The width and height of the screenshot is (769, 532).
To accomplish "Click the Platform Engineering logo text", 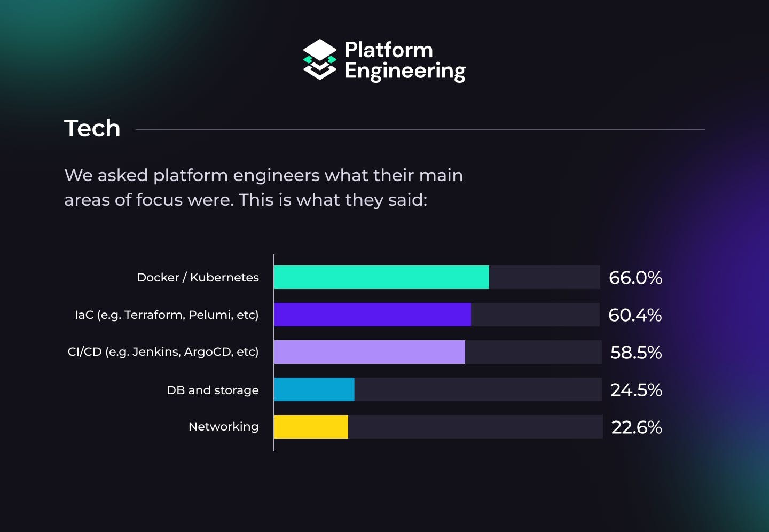I will [x=405, y=61].
